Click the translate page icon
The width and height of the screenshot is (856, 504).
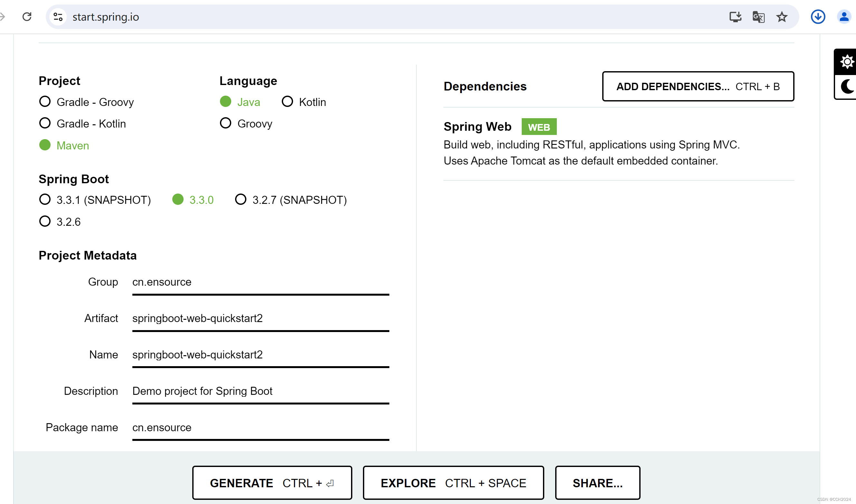[758, 17]
